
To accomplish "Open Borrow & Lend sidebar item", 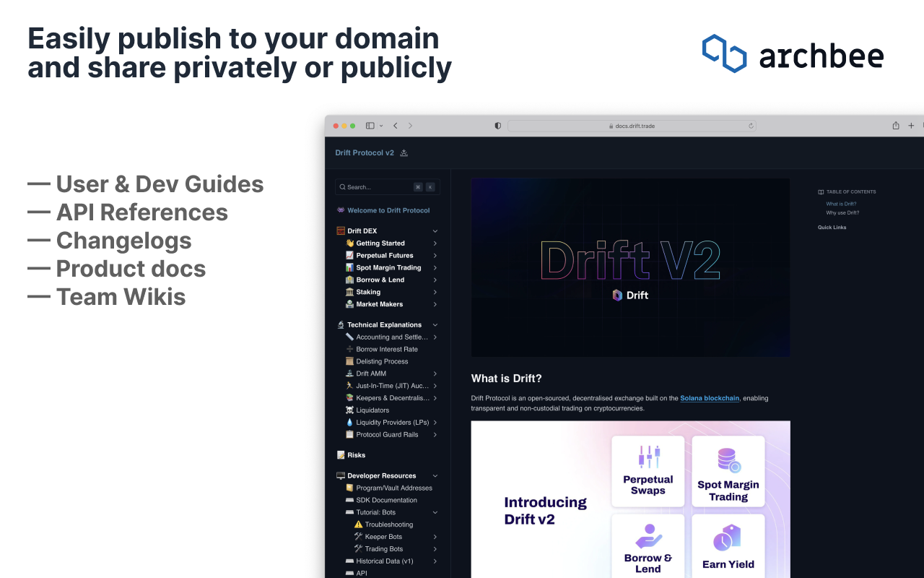I will [380, 280].
